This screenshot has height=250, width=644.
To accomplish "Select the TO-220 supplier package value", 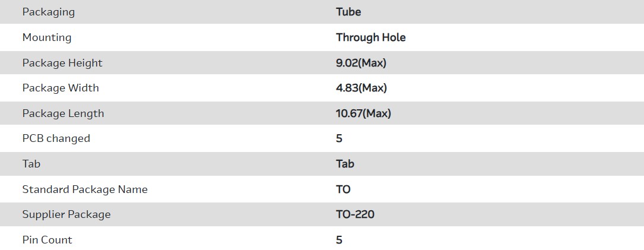I will [355, 214].
